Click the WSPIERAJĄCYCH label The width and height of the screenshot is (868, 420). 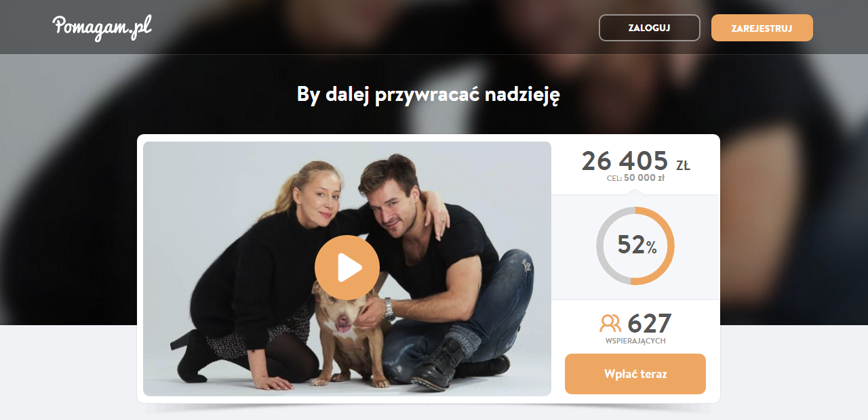635,341
